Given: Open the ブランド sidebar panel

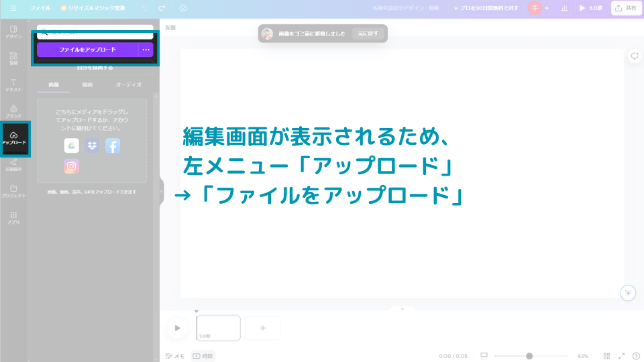Looking at the screenshot, I should pyautogui.click(x=13, y=112).
